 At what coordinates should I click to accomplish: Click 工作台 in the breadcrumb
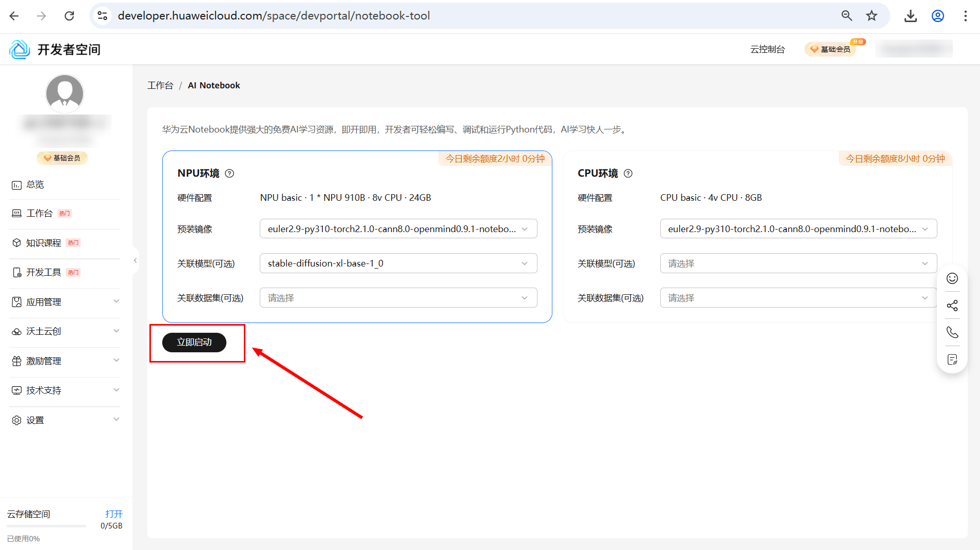click(160, 85)
